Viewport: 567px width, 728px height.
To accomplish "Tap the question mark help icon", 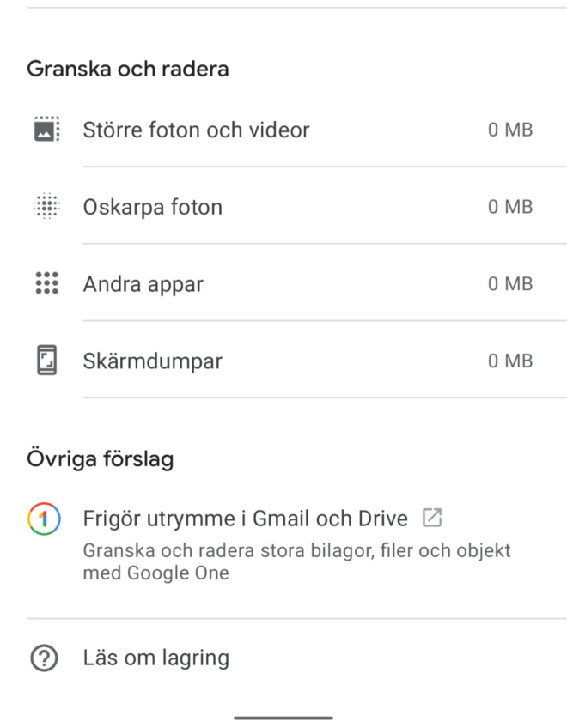I will [44, 658].
